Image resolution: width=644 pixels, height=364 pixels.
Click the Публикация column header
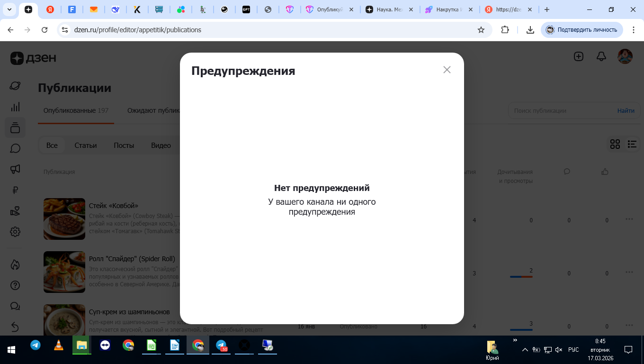tap(59, 172)
